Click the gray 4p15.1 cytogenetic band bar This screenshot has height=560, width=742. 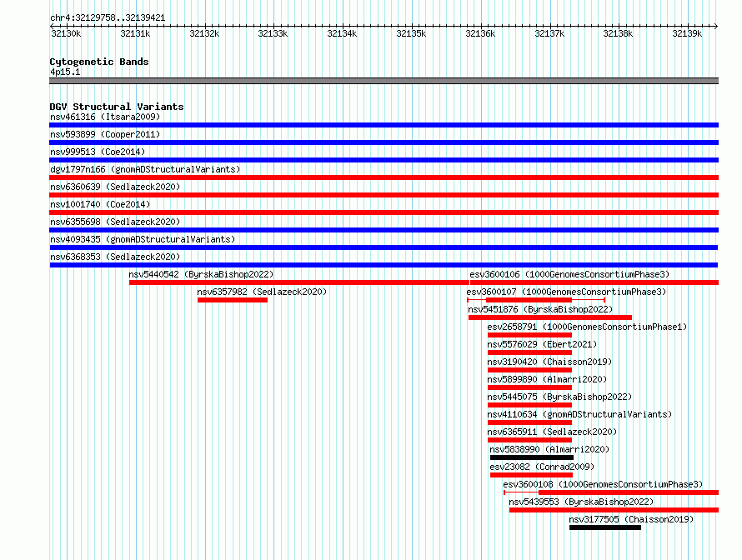[384, 81]
